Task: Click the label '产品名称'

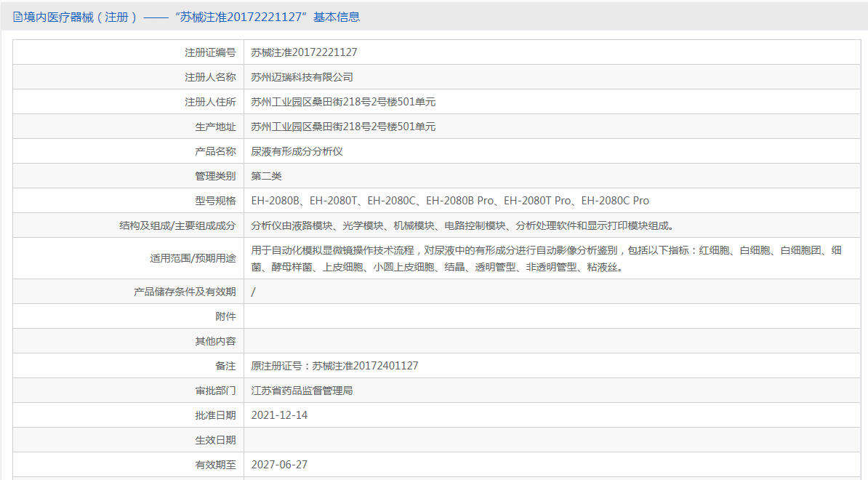Action: (x=214, y=151)
